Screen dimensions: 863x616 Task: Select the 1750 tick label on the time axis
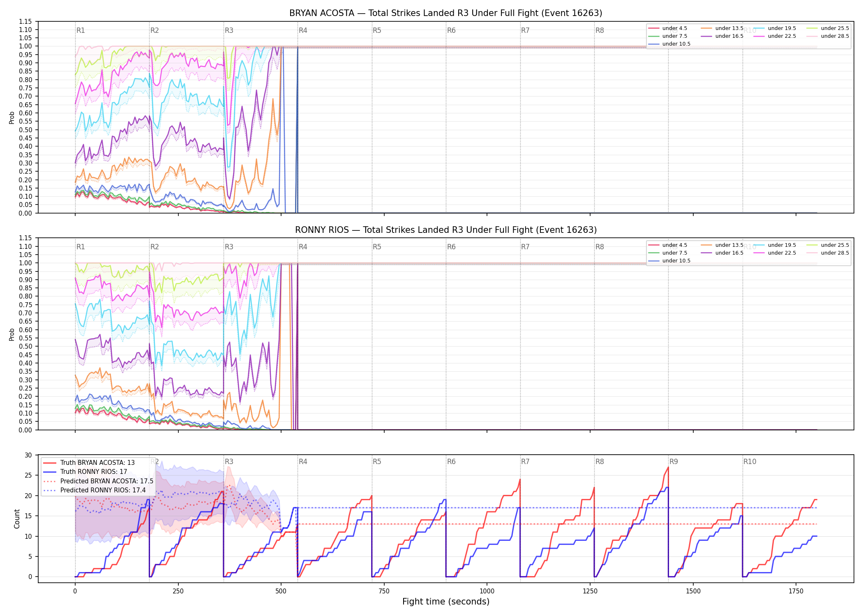point(796,591)
